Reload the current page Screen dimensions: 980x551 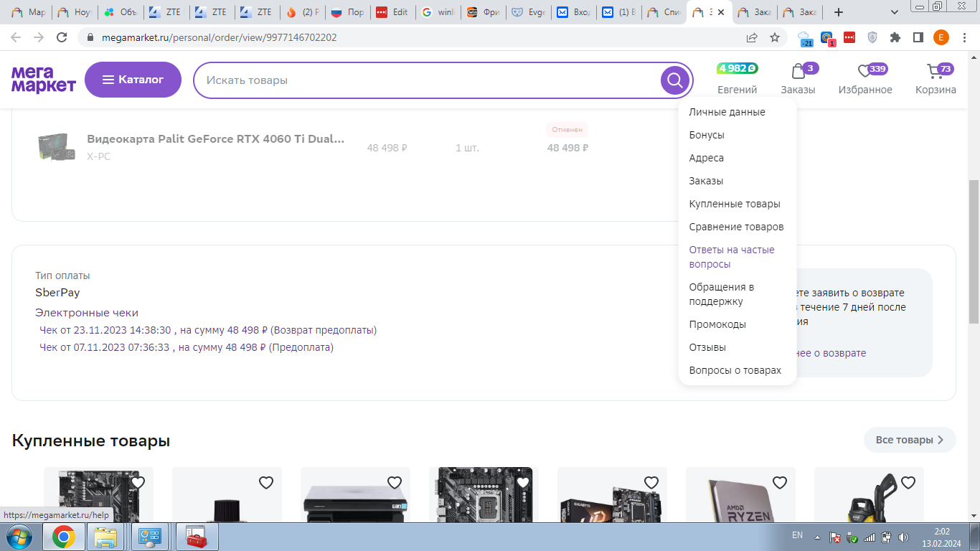tap(62, 37)
